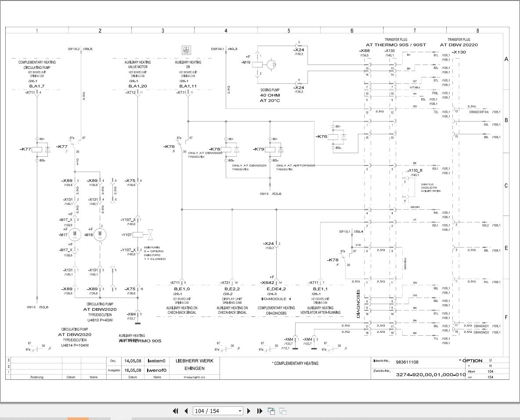This screenshot has width=520, height=420.
Task: Go to the next page
Action: pyautogui.click(x=249, y=411)
